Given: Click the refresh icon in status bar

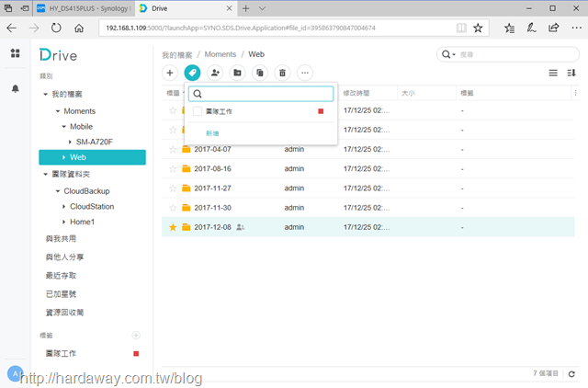Looking at the screenshot, I should (571, 373).
